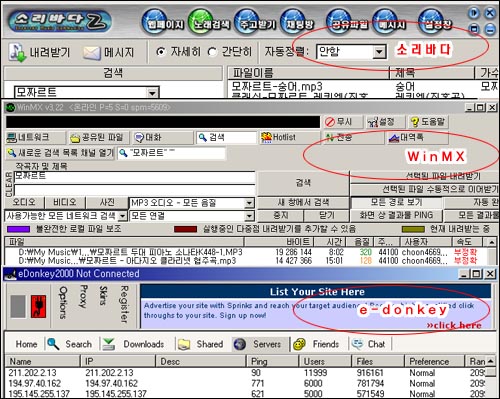500x399 pixels.
Task: Open the 설정창 settings globe in Soribada
Action: click(435, 22)
